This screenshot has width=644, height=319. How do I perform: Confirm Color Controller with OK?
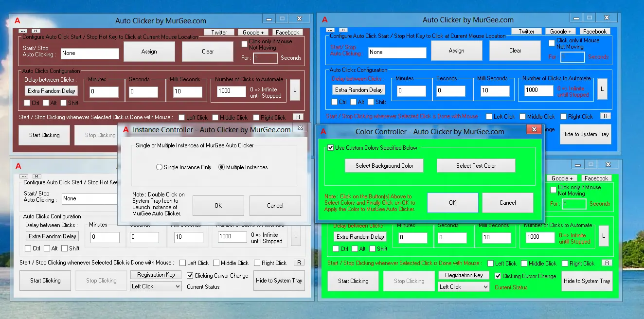pyautogui.click(x=453, y=203)
